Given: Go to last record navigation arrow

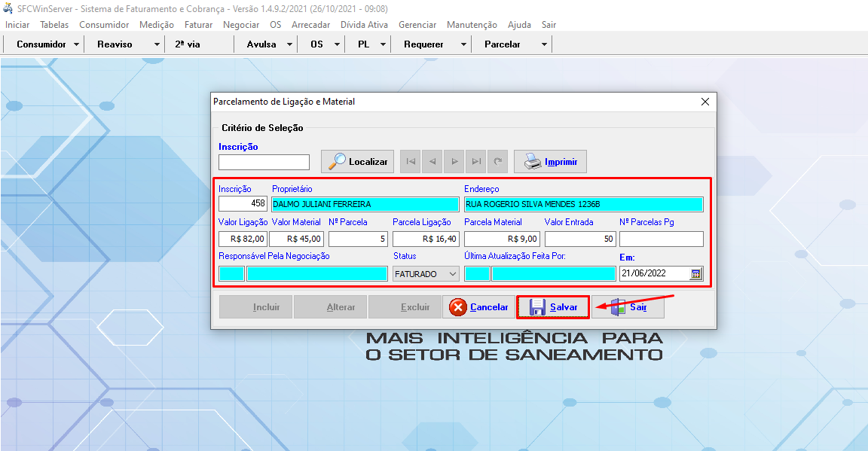Looking at the screenshot, I should point(476,162).
